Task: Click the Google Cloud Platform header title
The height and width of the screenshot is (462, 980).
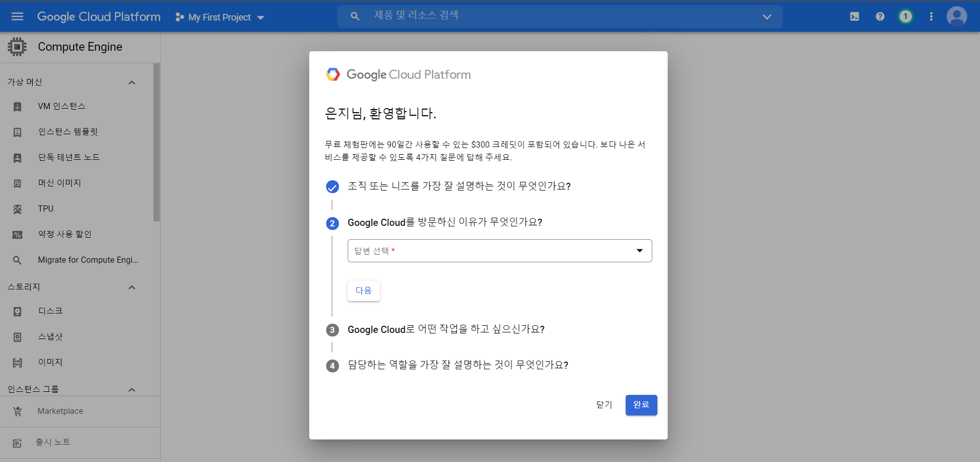Action: [x=99, y=16]
